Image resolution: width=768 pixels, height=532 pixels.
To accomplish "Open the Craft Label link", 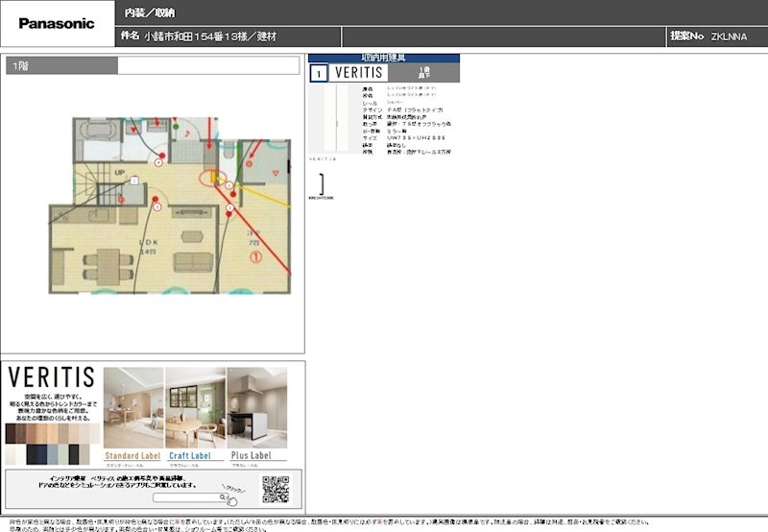I will pos(189,455).
